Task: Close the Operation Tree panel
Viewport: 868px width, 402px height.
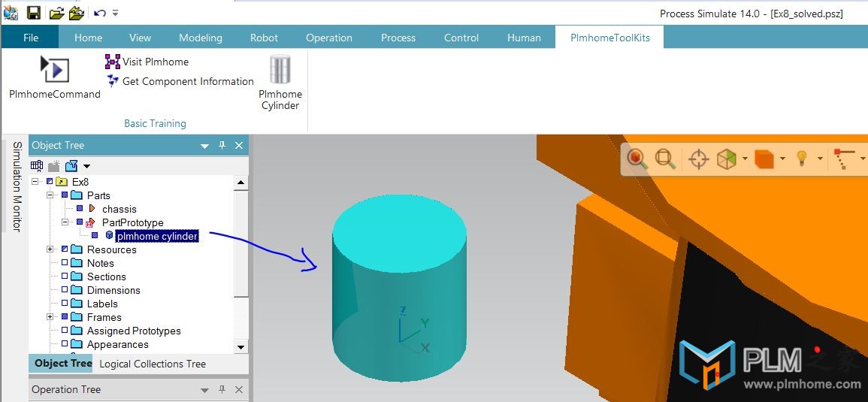Action: coord(239,389)
